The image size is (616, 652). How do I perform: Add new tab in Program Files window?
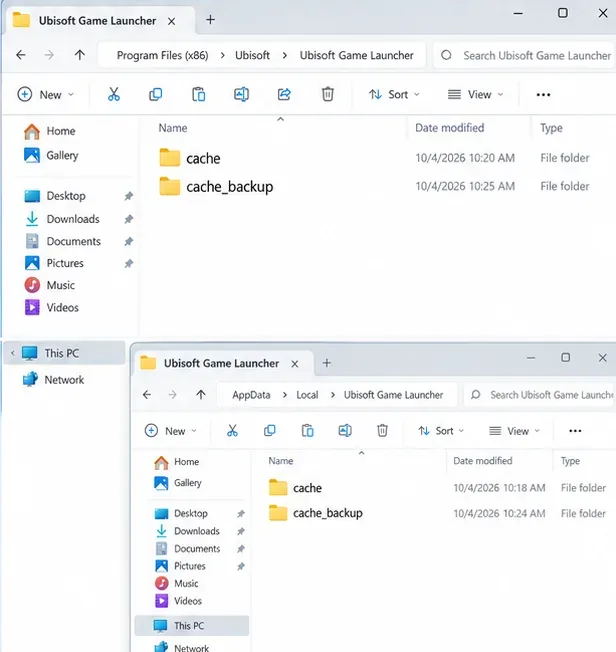pyautogui.click(x=210, y=20)
